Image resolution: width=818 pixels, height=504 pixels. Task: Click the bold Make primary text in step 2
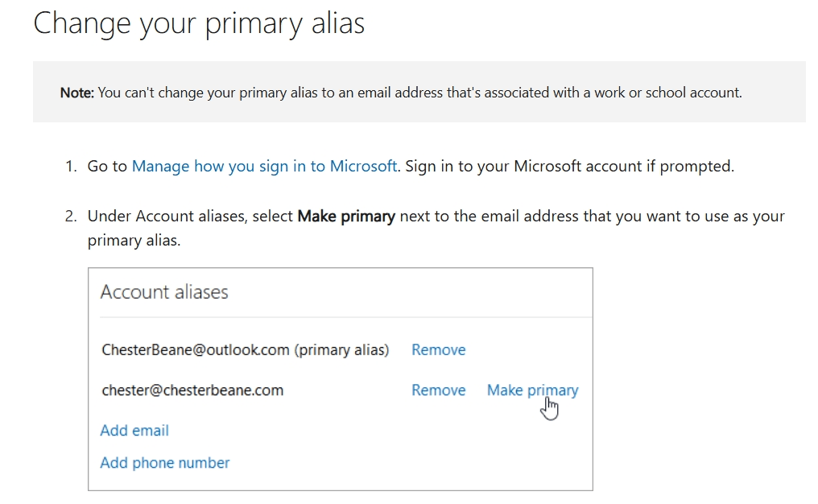tap(346, 216)
